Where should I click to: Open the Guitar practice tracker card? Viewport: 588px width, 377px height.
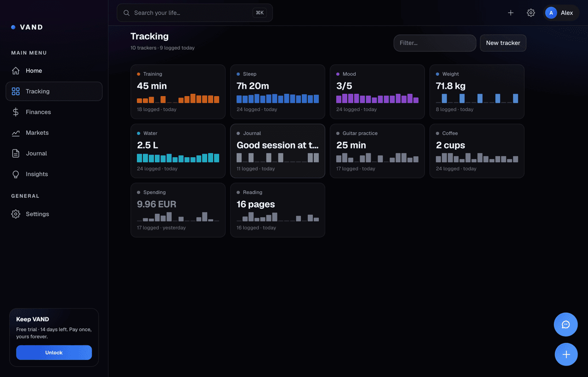click(377, 151)
